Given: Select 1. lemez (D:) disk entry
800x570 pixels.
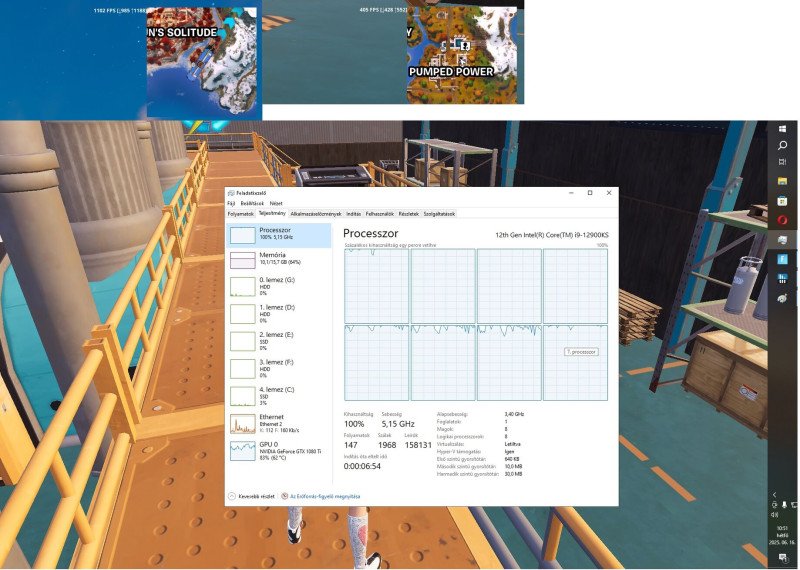Looking at the screenshot, I should 279,314.
